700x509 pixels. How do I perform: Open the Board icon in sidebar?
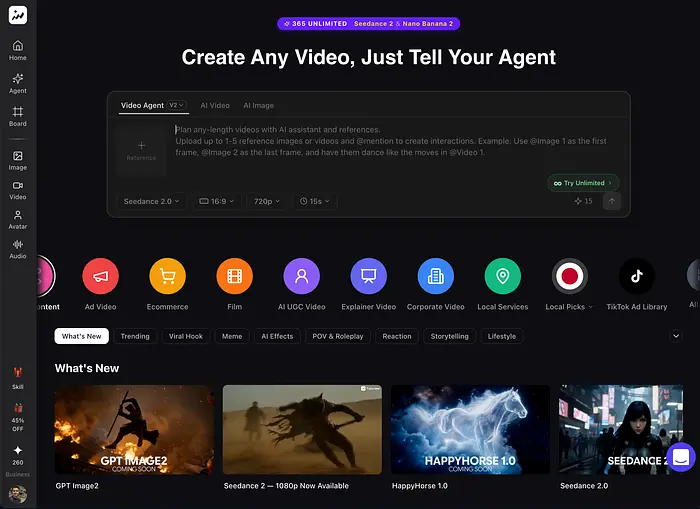coord(18,115)
